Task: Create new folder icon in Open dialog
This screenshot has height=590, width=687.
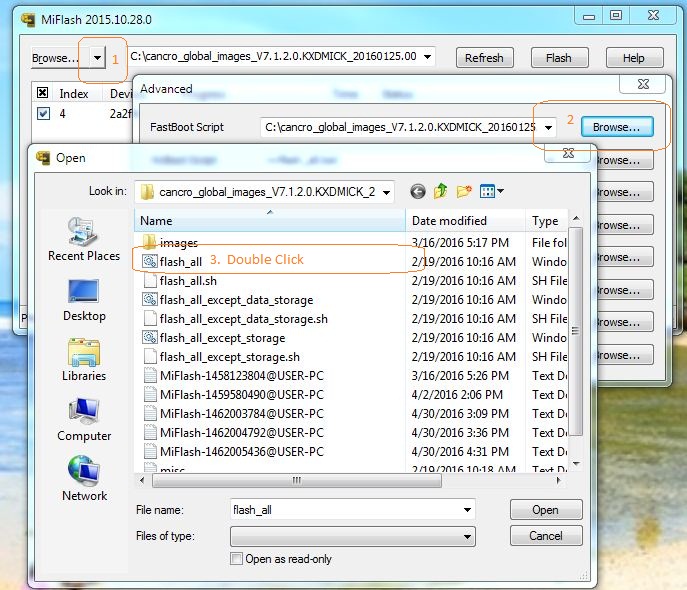Action: tap(464, 191)
